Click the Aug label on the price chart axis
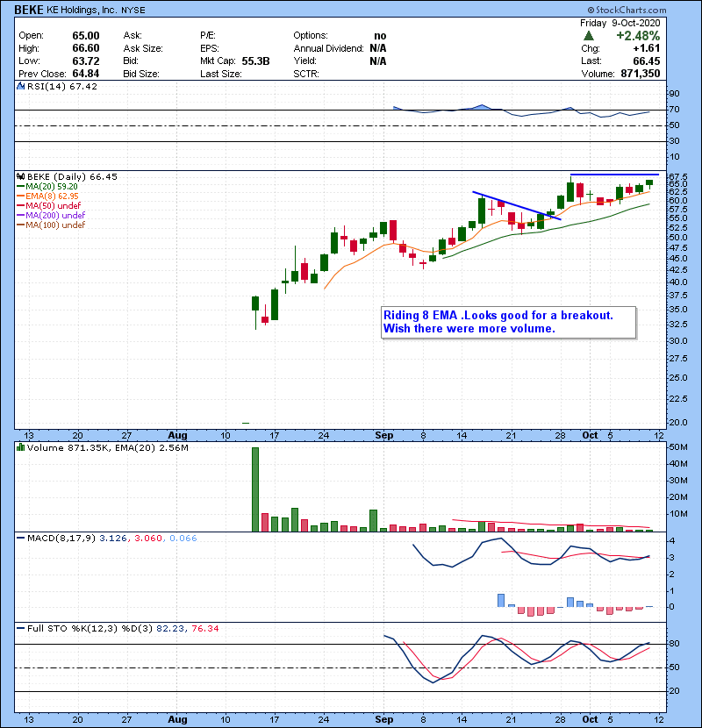 [177, 436]
